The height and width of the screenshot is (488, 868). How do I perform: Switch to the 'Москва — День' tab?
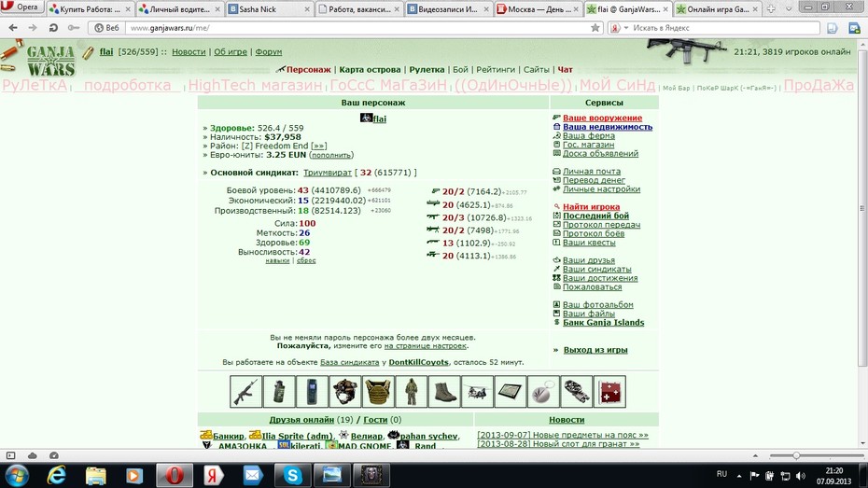[538, 9]
